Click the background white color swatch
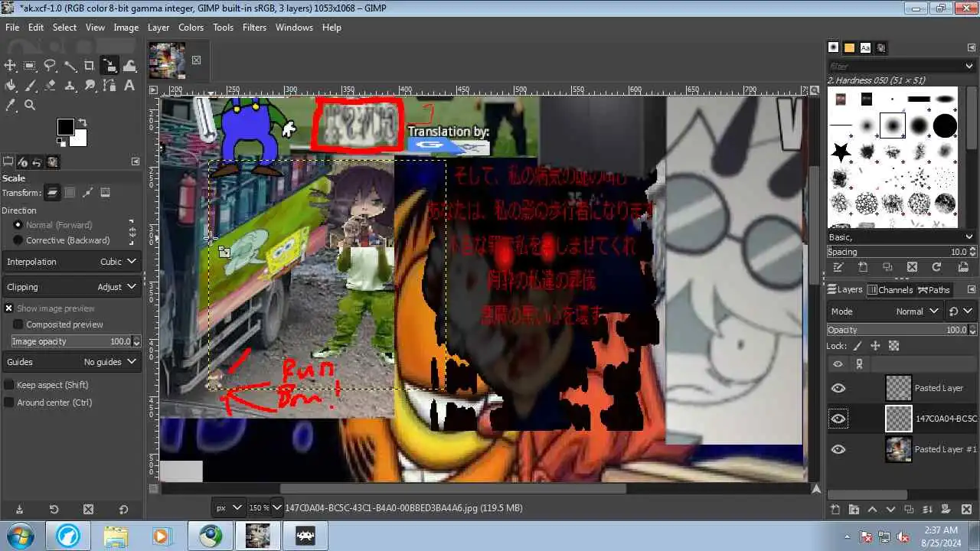Screen dimensions: 980x551 tap(80, 140)
